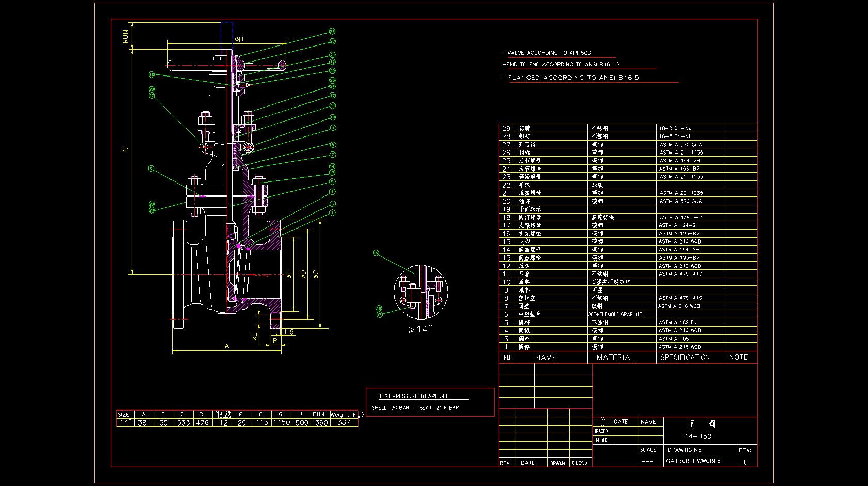Click balloon 15 above detail view
The width and height of the screenshot is (868, 486).
[x=376, y=253]
